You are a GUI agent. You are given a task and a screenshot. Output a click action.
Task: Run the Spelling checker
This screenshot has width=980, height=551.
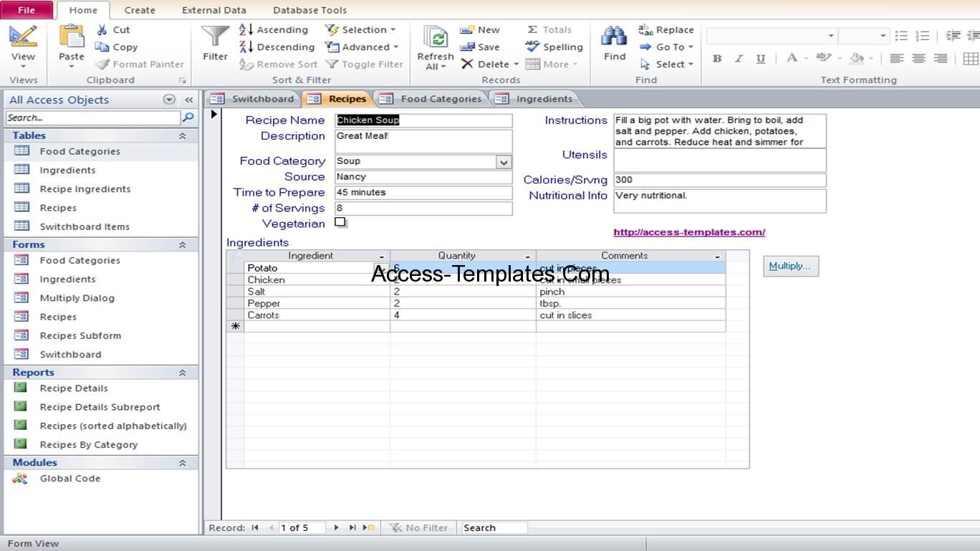pos(554,47)
